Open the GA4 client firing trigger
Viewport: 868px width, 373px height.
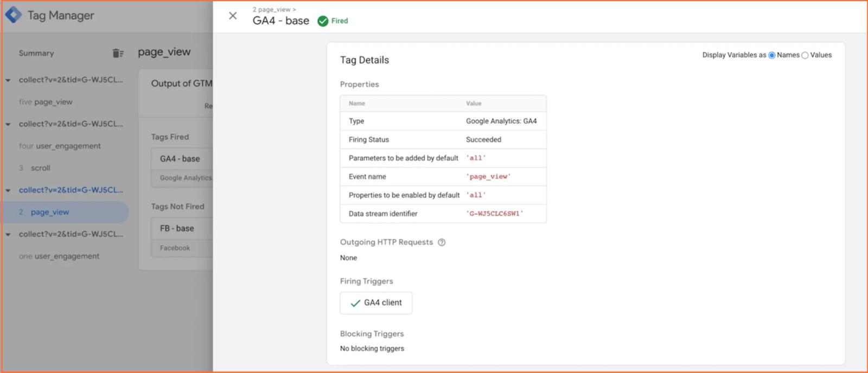(x=376, y=303)
